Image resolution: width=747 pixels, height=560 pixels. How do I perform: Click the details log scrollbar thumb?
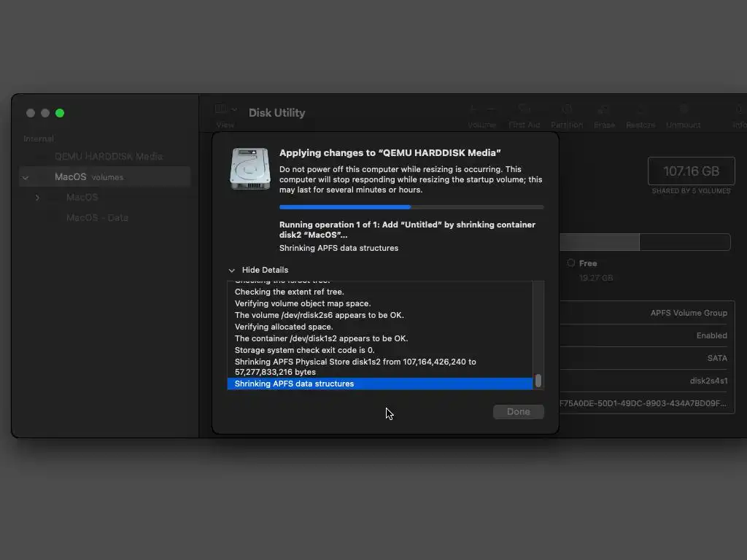[x=538, y=381]
